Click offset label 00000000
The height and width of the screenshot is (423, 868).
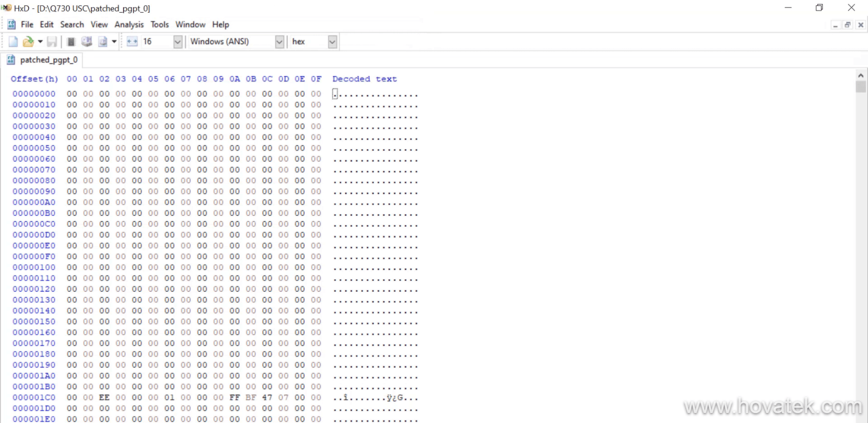click(34, 94)
